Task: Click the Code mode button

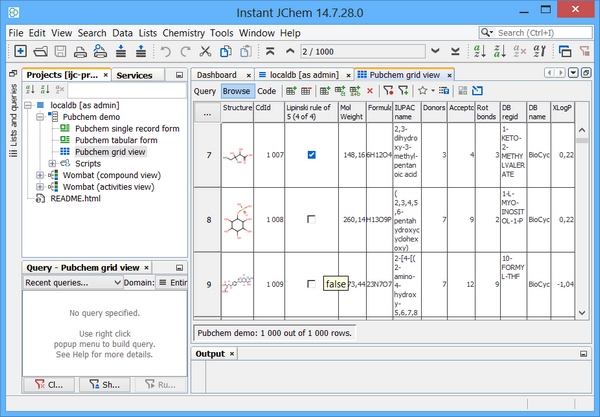Action: tap(266, 91)
